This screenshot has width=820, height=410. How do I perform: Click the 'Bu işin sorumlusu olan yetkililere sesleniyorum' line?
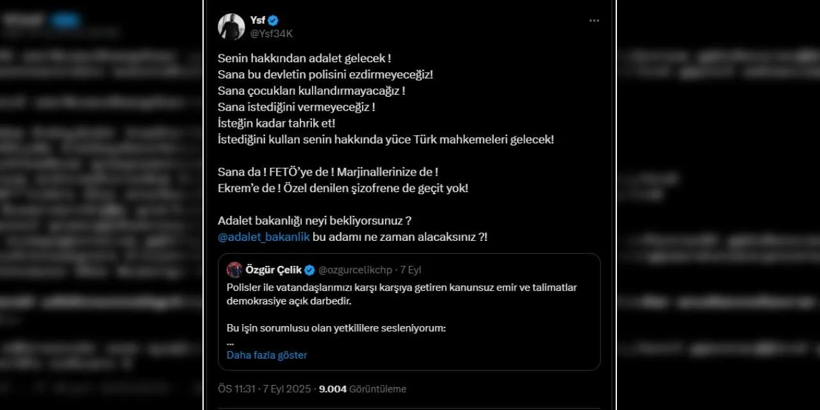[x=336, y=328]
